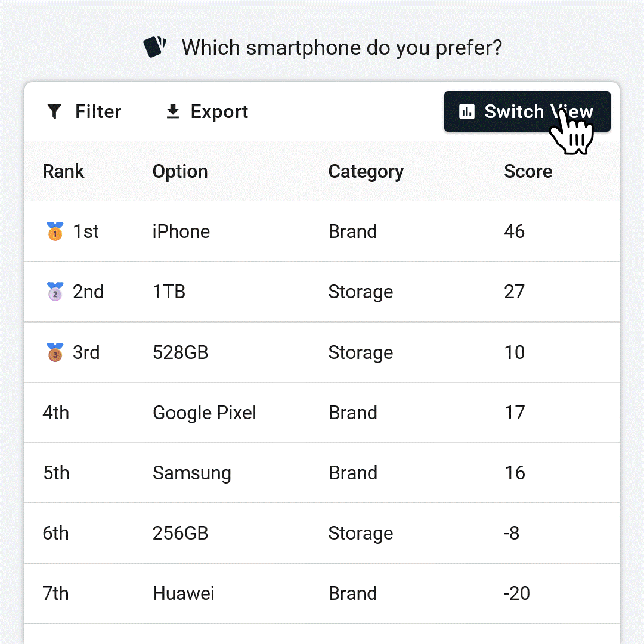Export the results table
Image resolution: width=644 pixels, height=644 pixels.
tap(208, 112)
